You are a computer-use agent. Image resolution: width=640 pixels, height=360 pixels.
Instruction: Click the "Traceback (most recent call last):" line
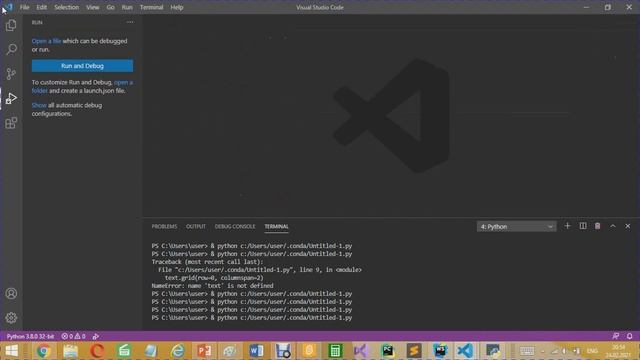pos(207,262)
